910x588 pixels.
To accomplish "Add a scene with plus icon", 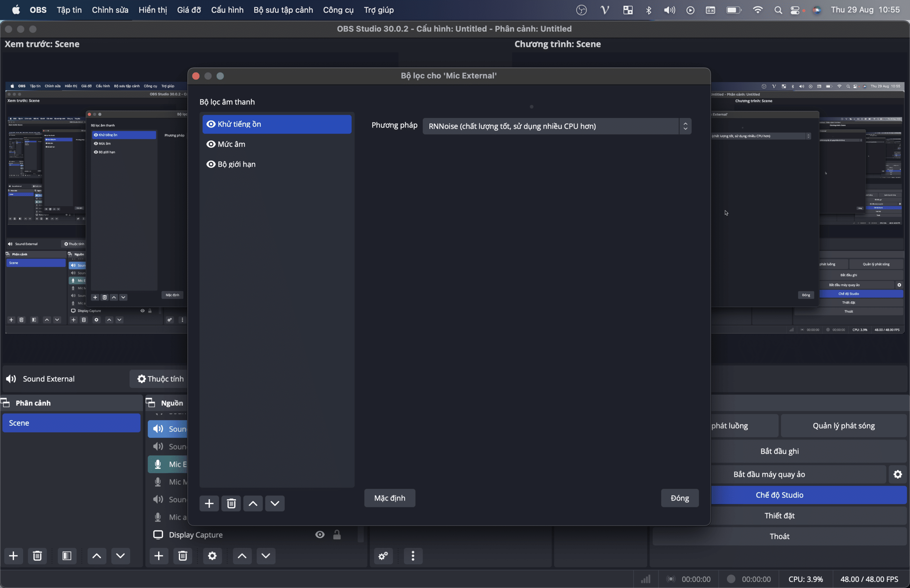I will [14, 556].
